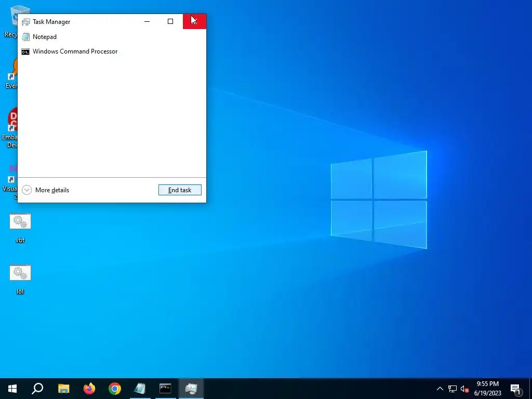Viewport: 532px width, 399px height.
Task: Select the Recycle Bin desktop icon
Action: coord(11,21)
